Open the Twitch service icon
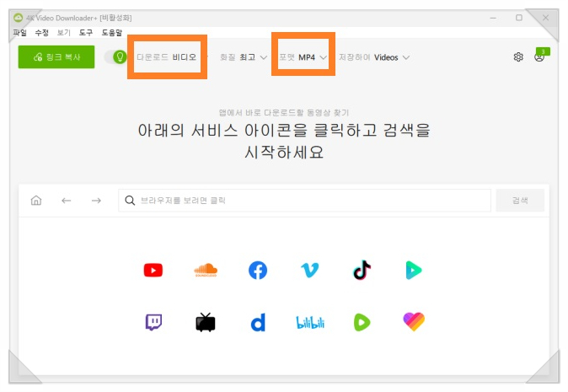 (x=153, y=322)
